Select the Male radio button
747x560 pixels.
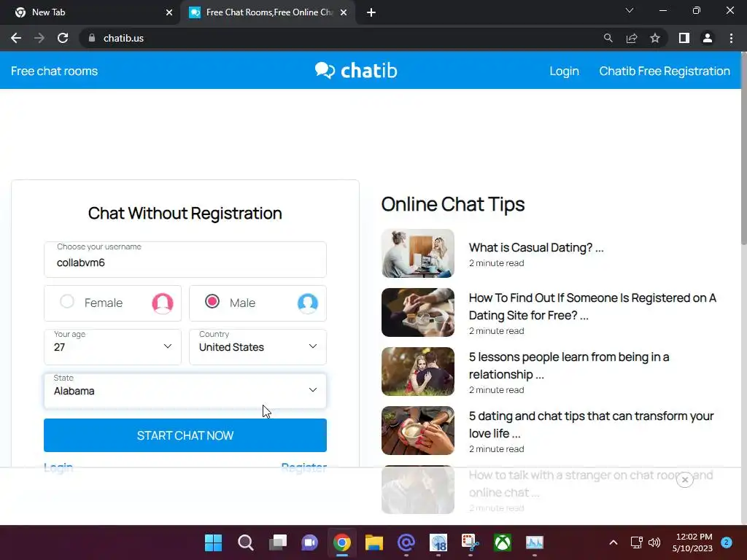point(212,301)
